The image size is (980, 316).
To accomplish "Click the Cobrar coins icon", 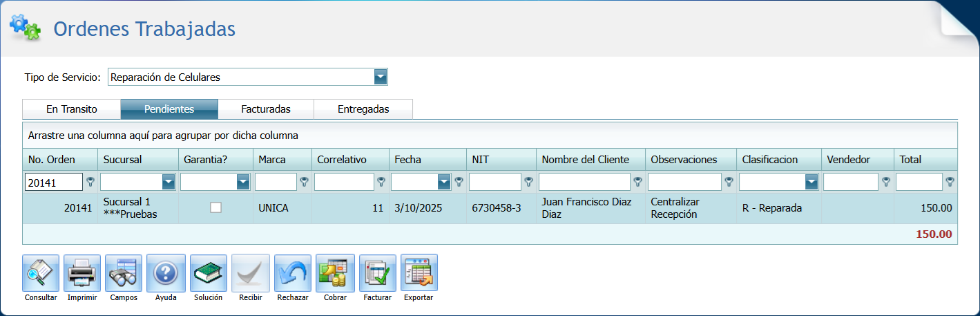I will 335,273.
